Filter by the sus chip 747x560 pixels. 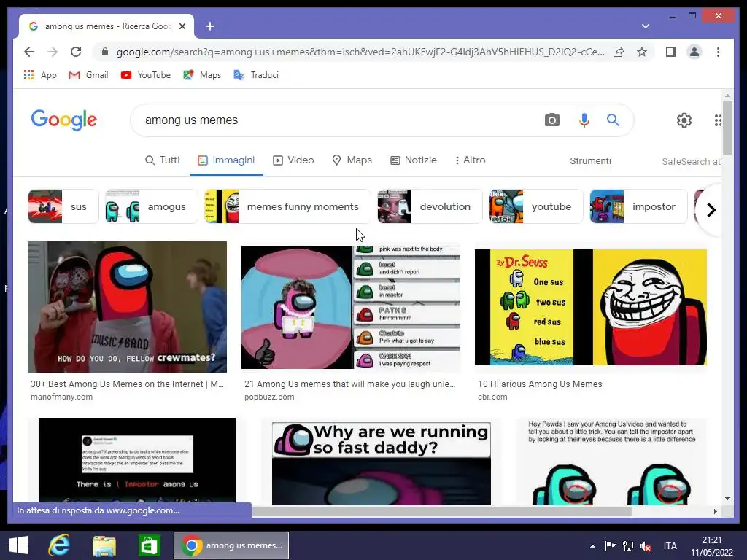(63, 206)
